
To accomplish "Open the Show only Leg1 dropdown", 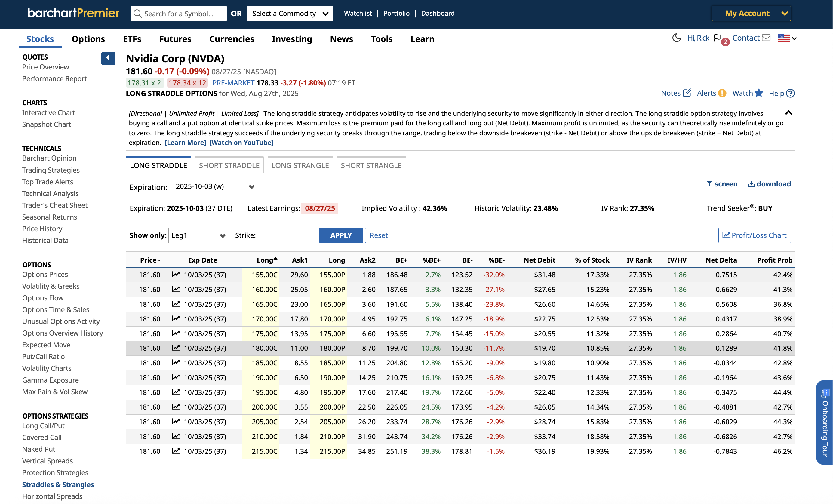I will click(198, 235).
